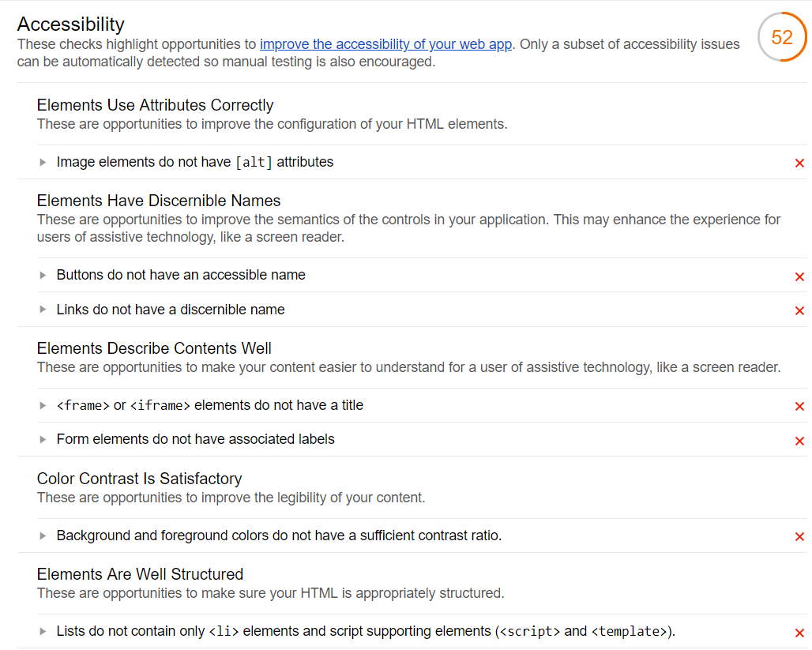Viewport: 812px width, 650px height.
Task: Click the red fail icon for buttons accessible name
Action: tap(799, 276)
